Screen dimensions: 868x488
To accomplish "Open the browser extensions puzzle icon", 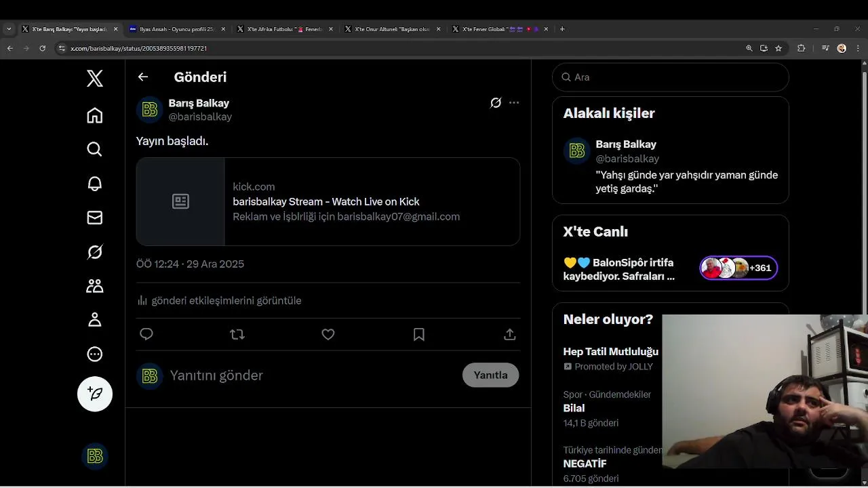I will 801,48.
